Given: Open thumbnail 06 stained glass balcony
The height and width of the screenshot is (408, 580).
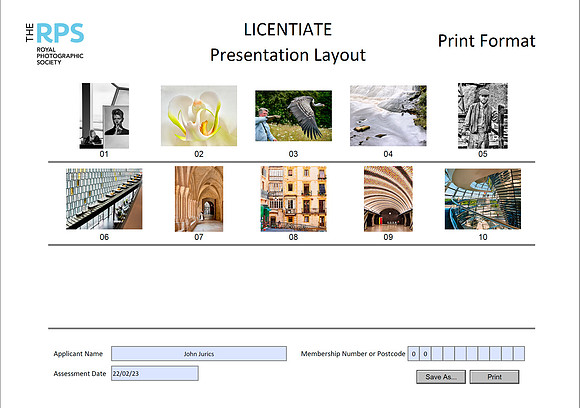Looking at the screenshot, I should 104,199.
